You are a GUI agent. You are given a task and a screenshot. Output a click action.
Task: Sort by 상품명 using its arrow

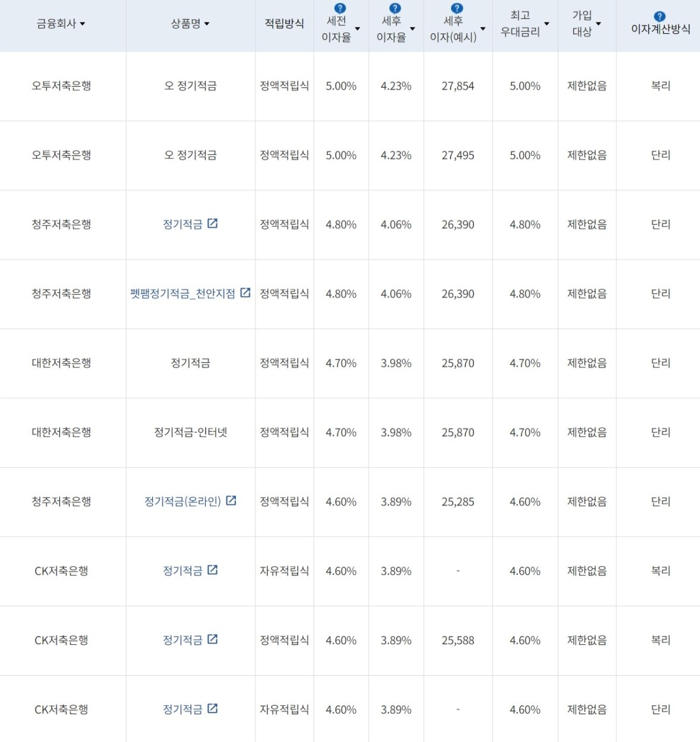207,24
